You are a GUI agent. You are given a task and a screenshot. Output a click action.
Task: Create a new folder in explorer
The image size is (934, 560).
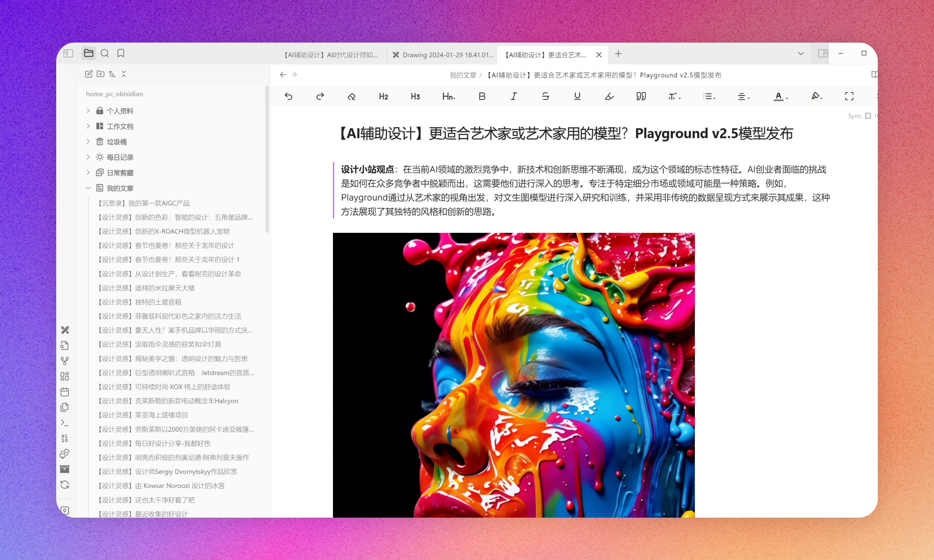point(100,74)
